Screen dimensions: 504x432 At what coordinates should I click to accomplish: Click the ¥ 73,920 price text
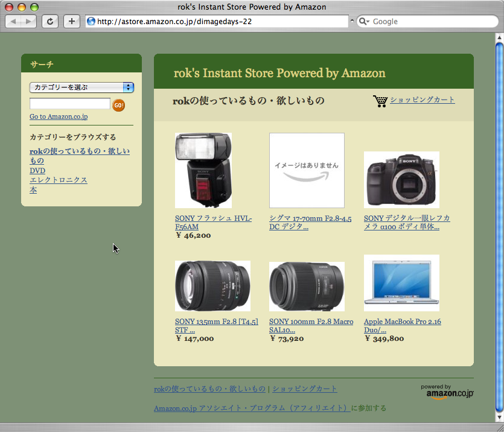point(287,338)
